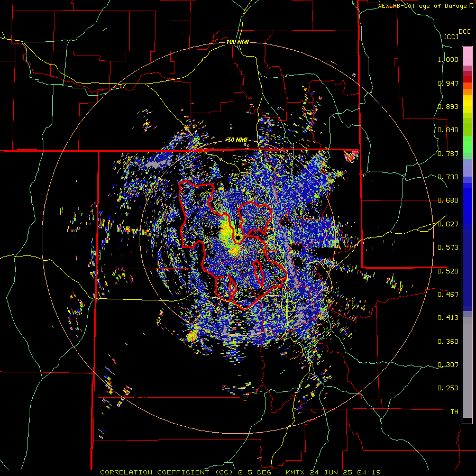Viewport: 476px width, 476px height.
Task: Click the 0.893 legend value
Action: [x=448, y=106]
